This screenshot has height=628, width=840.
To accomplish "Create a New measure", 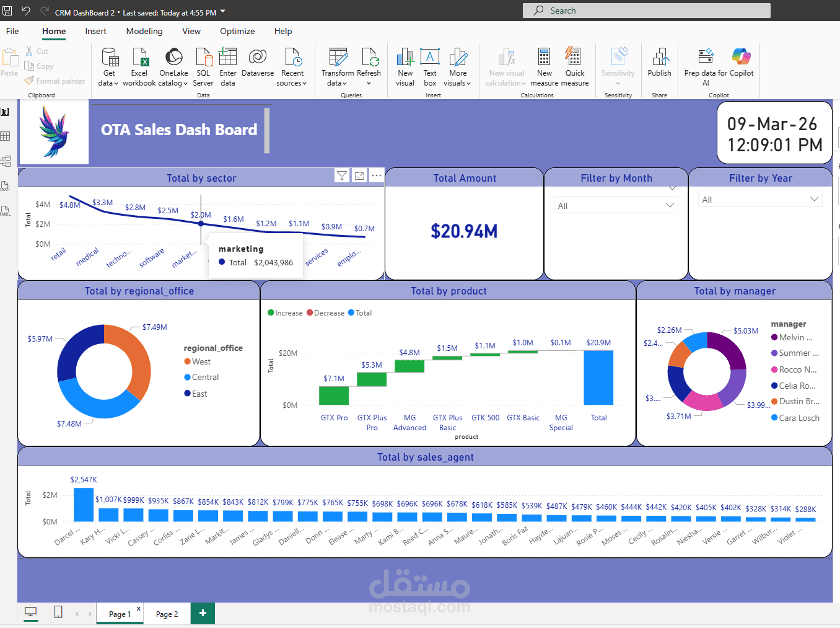I will point(545,67).
